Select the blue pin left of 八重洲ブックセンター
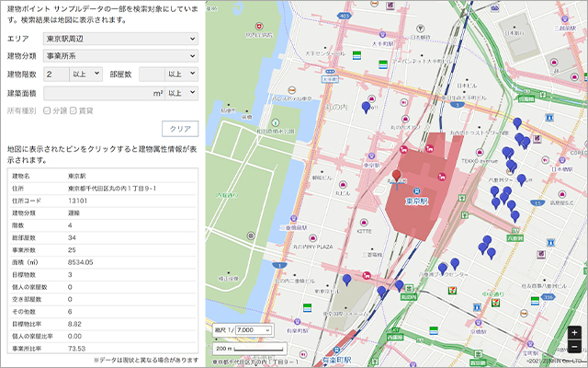588x368 pixels. [443, 269]
